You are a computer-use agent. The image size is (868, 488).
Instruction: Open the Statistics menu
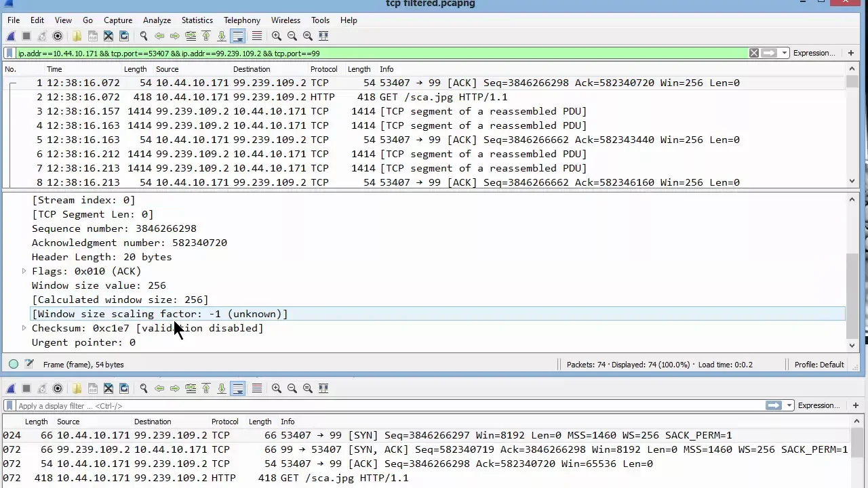[197, 20]
